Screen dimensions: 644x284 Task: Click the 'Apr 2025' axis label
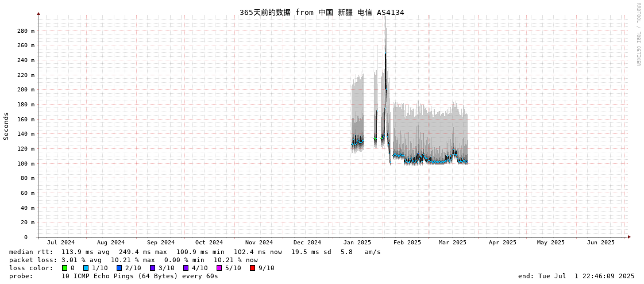point(502,243)
